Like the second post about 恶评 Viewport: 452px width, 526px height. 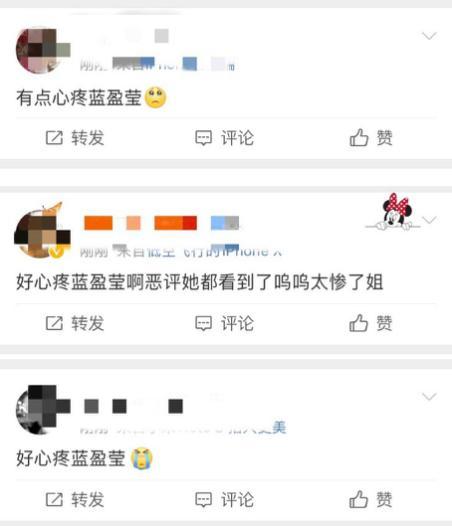coord(359,323)
